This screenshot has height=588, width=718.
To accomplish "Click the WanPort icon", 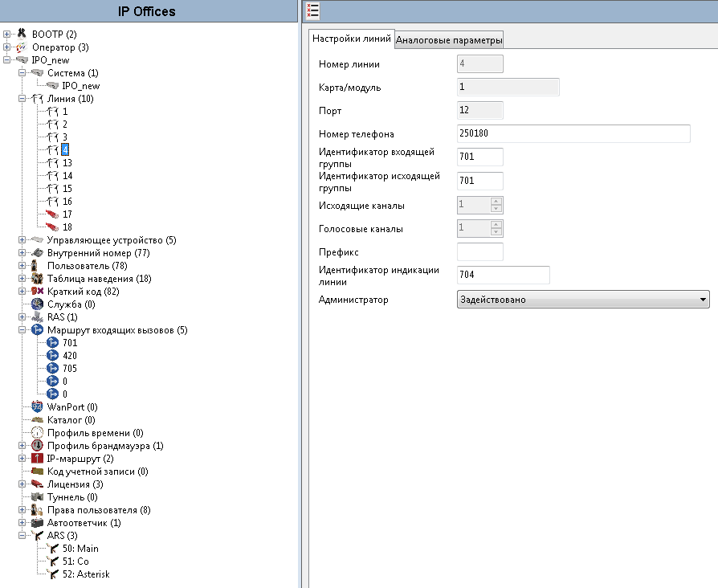I will (37, 406).
